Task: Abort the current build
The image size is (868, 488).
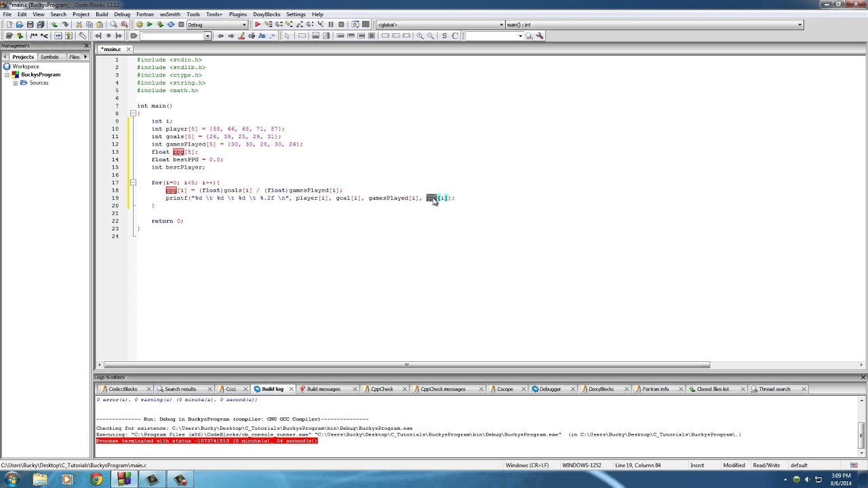Action: 181,24
